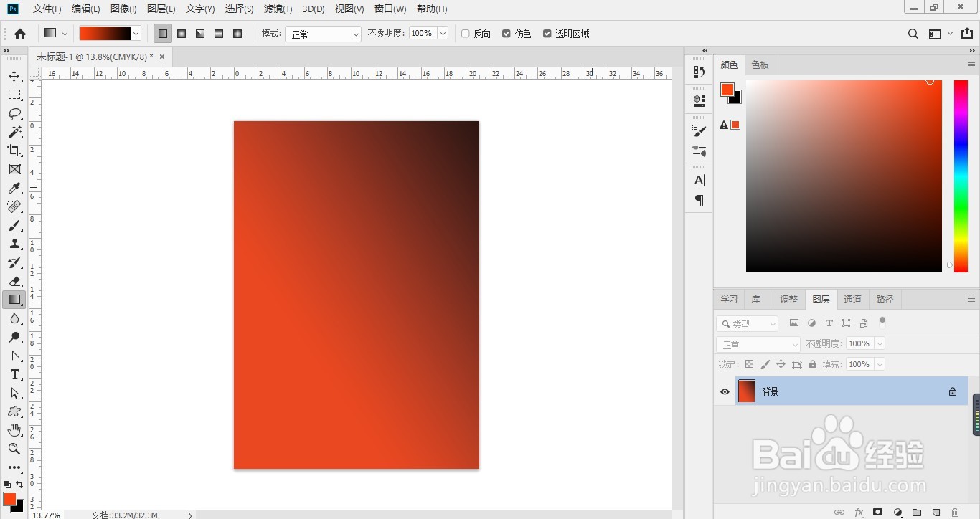Open the layer 填充 fill dropdown arrow
This screenshot has width=980, height=519.
click(x=880, y=364)
